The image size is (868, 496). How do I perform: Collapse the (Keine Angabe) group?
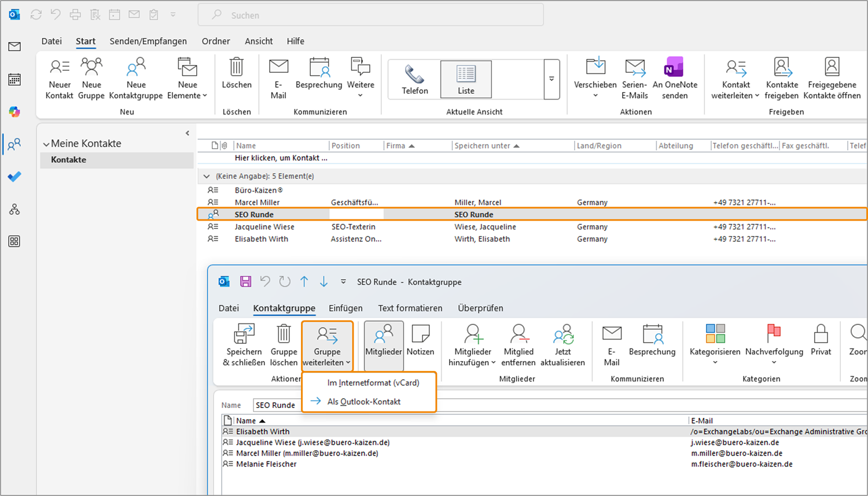click(207, 176)
